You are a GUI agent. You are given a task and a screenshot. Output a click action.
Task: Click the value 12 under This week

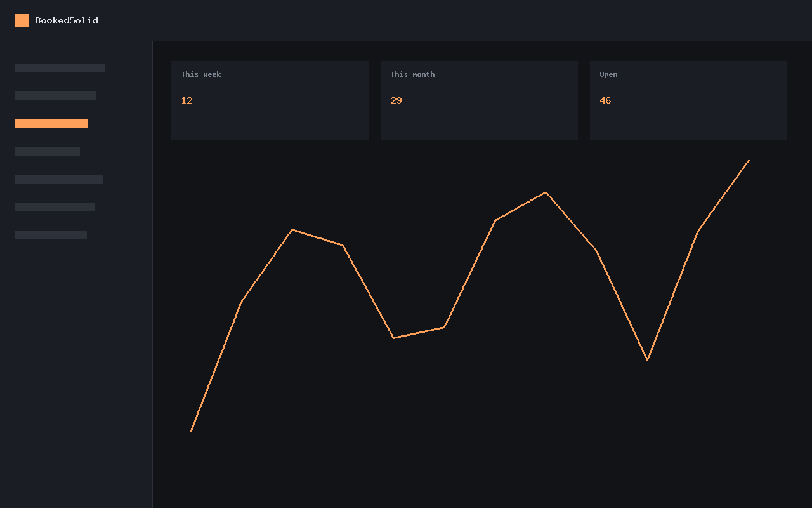187,100
